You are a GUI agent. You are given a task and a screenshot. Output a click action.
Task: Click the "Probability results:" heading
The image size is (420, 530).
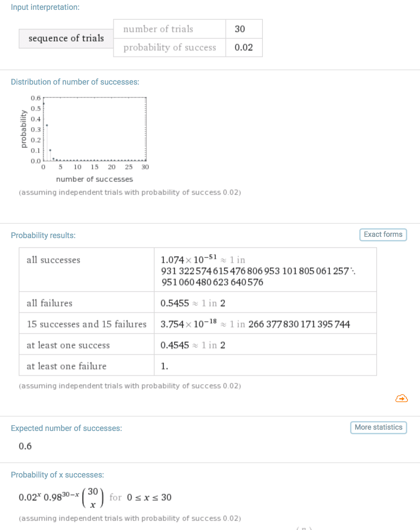pos(43,235)
